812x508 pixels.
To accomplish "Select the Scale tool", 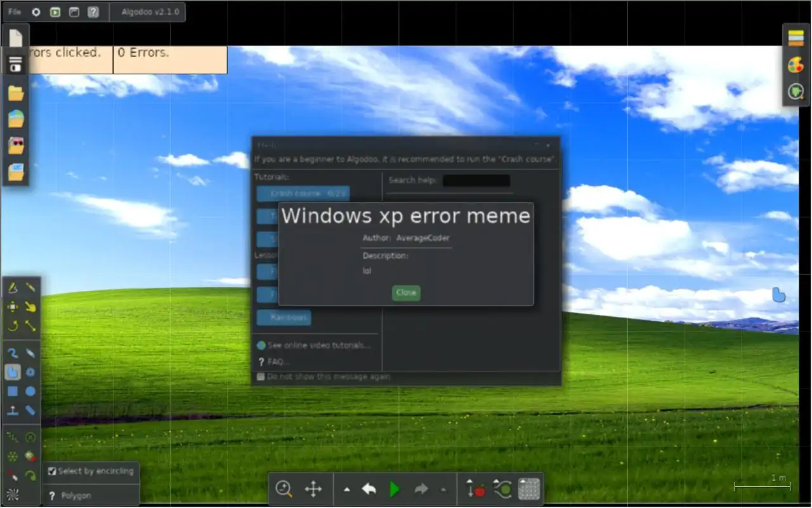I will (x=30, y=326).
